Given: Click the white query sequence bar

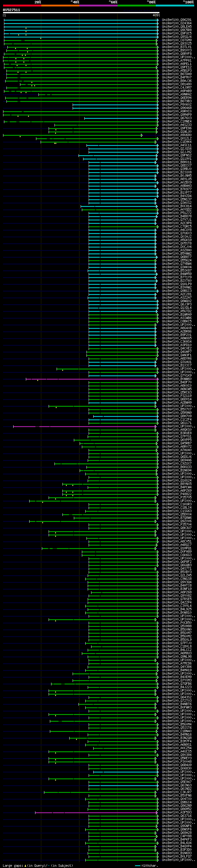Looking at the screenshot, I should click(81, 13).
